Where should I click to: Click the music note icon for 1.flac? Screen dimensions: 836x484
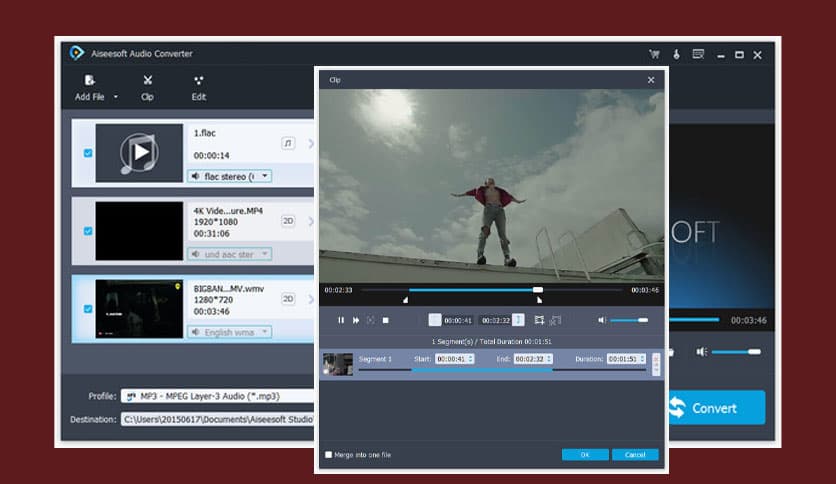click(x=288, y=144)
